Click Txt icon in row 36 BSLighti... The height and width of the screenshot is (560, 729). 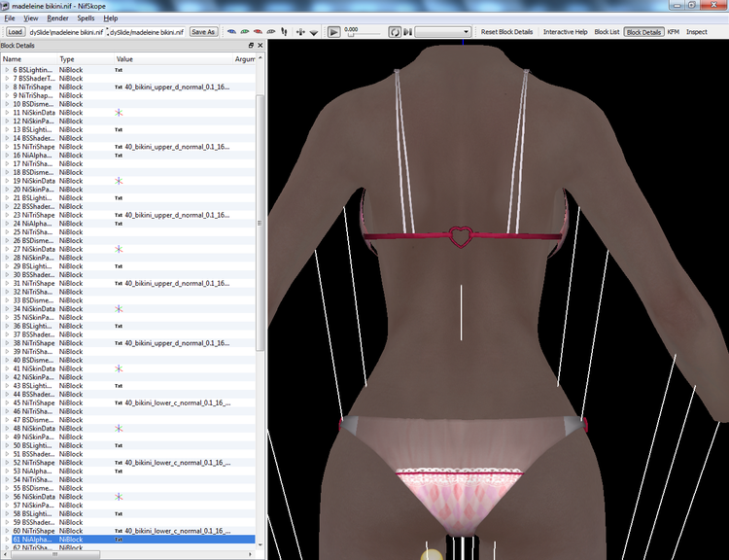pyautogui.click(x=119, y=326)
